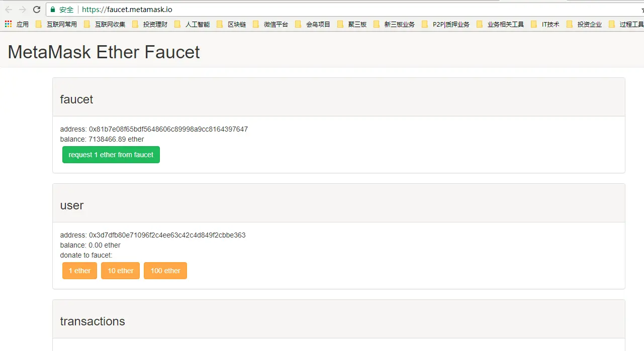
Task: Open the 新三板业务 bookmark folder
Action: click(394, 24)
